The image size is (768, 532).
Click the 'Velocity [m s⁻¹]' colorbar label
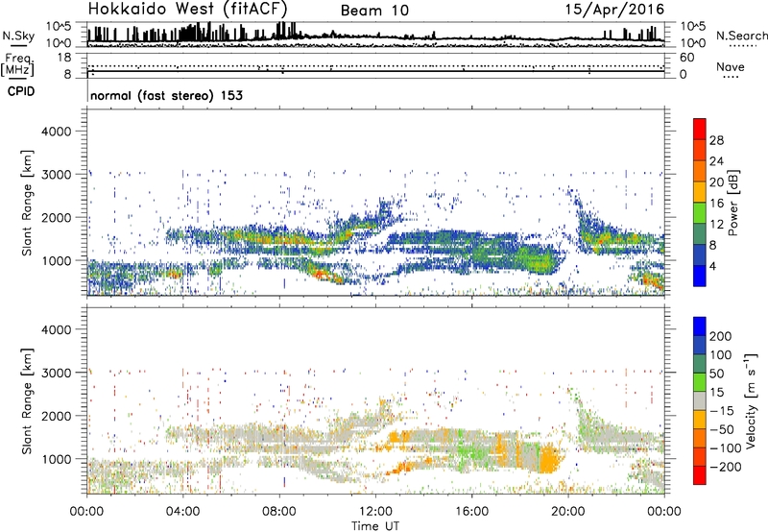[751, 400]
